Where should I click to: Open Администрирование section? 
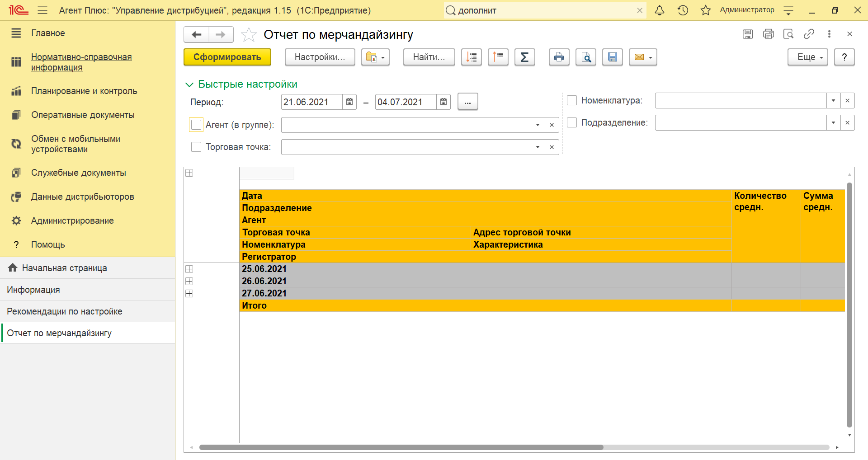[72, 221]
